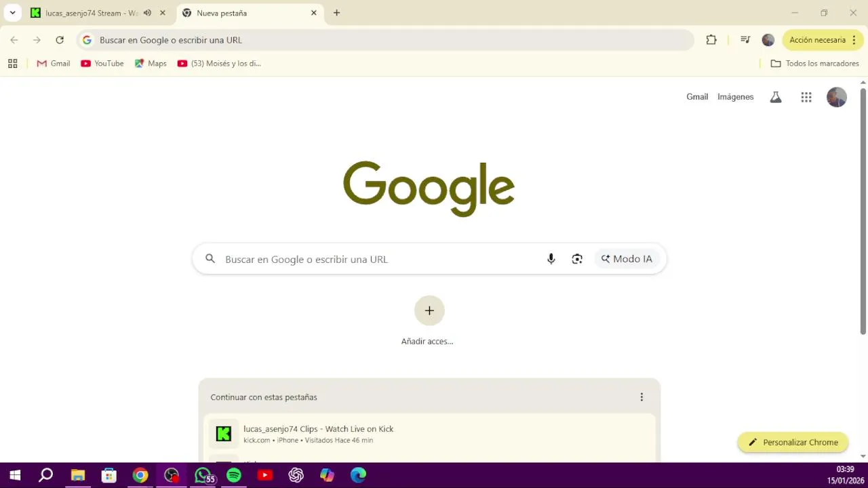
Task: Search by image with the Lens icon
Action: (x=577, y=259)
